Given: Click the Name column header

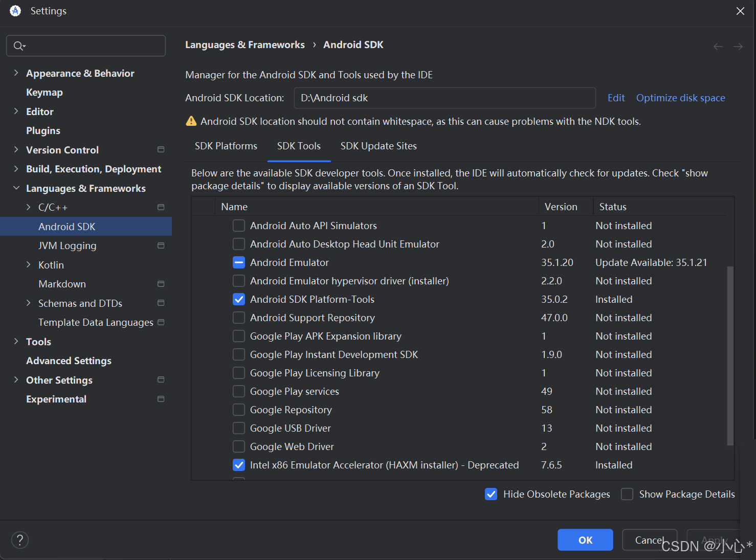Looking at the screenshot, I should coord(376,207).
